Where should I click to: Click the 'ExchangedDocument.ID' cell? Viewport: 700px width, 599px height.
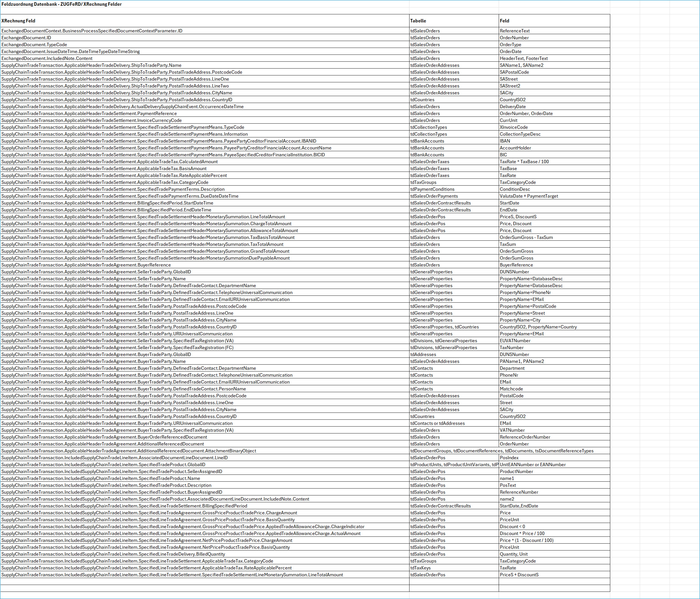click(x=205, y=38)
